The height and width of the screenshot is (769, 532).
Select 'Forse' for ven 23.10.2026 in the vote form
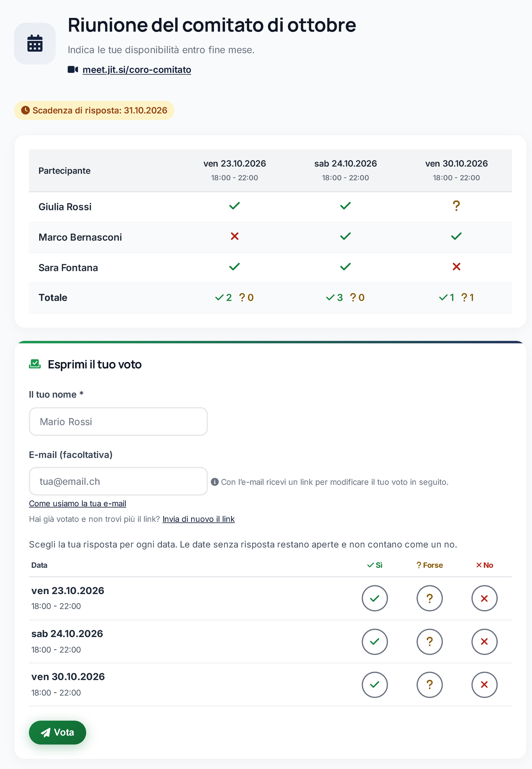tap(430, 598)
